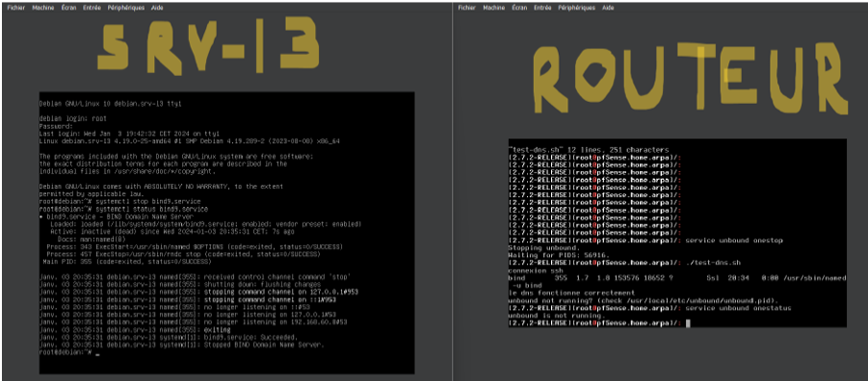Open Entrée menu in Routeur window
The width and height of the screenshot is (868, 381).
[543, 9]
